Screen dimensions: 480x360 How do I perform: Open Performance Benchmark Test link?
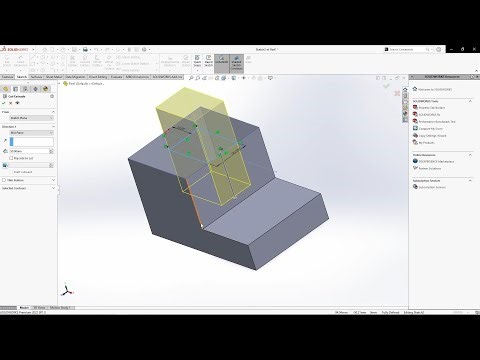(437, 122)
